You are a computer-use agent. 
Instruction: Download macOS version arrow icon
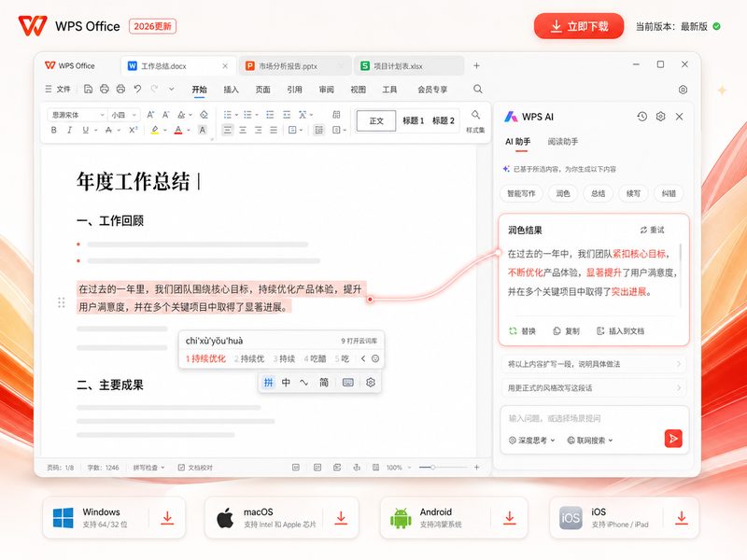click(341, 518)
